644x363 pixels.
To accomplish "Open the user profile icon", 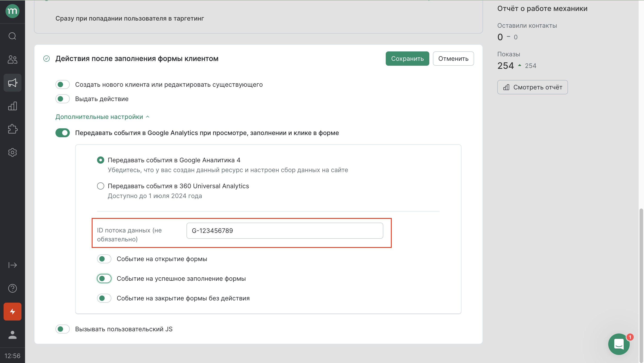I will click(12, 335).
